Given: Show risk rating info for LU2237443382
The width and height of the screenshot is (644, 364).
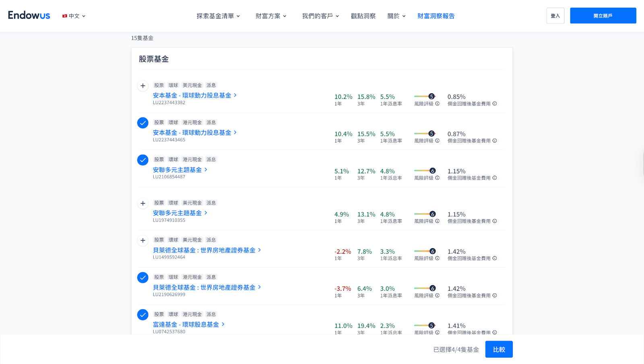Looking at the screenshot, I should pos(437,104).
